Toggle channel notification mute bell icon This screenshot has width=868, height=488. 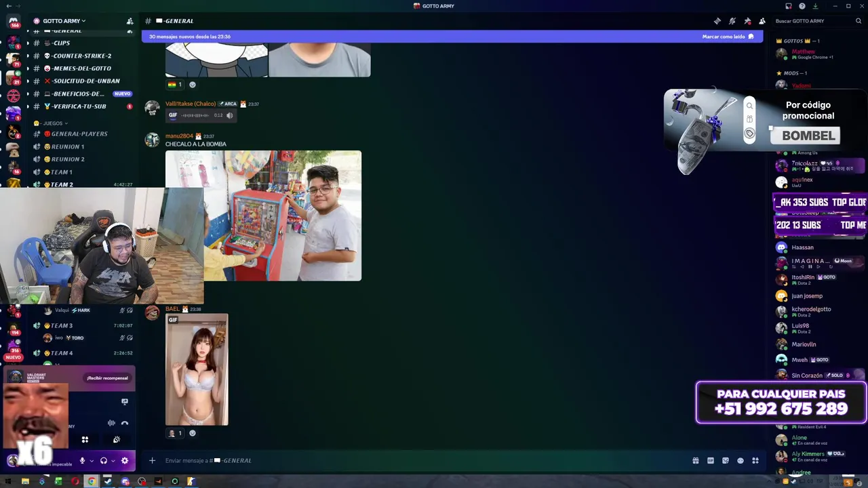[732, 21]
